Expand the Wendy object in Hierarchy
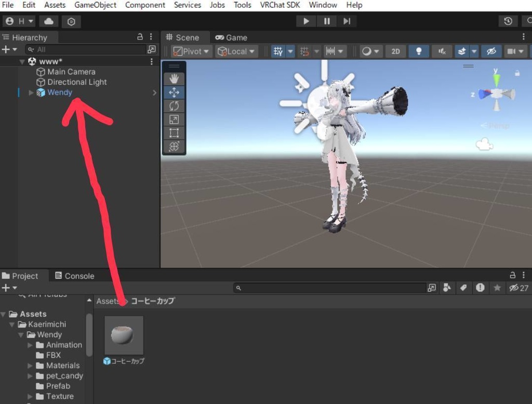 (x=31, y=93)
